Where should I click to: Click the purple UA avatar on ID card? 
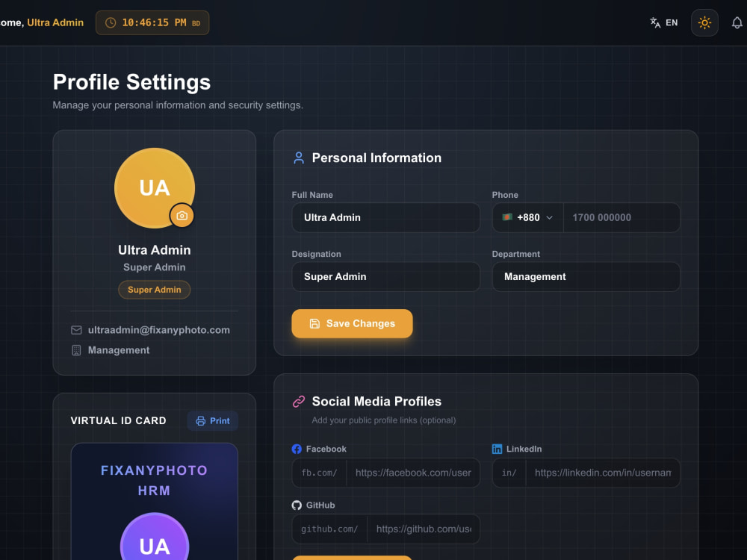tap(155, 537)
